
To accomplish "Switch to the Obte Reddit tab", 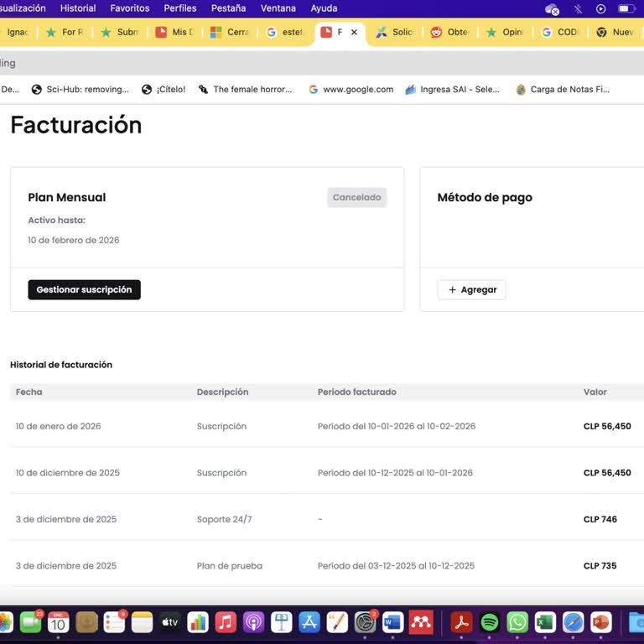I will 450,32.
